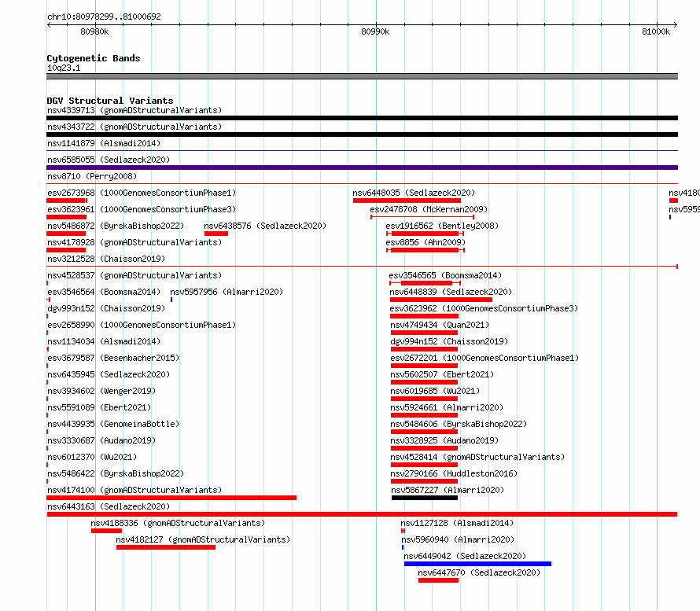700x611 pixels.
Task: Click the red bar under nsv4188336
Action: 106,531
